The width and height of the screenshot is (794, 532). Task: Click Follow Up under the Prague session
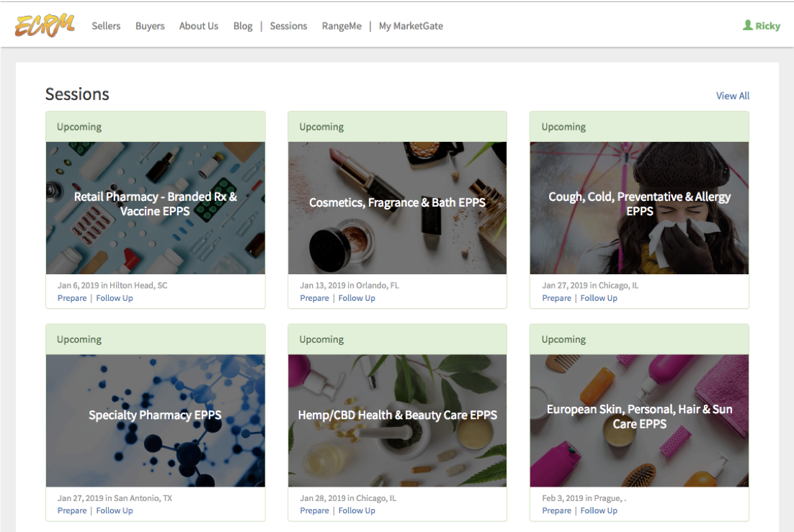[599, 510]
